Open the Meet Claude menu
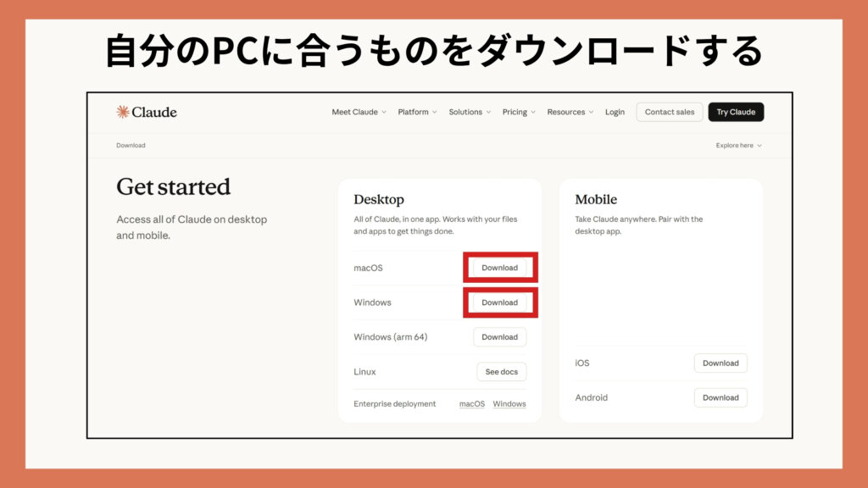The width and height of the screenshot is (868, 488). [359, 112]
